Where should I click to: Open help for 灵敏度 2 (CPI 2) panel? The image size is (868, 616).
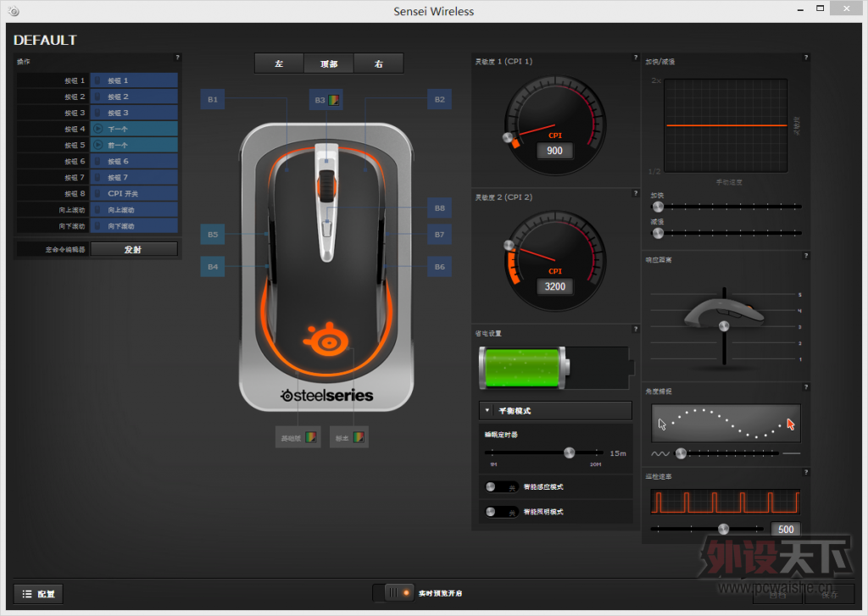pos(635,193)
